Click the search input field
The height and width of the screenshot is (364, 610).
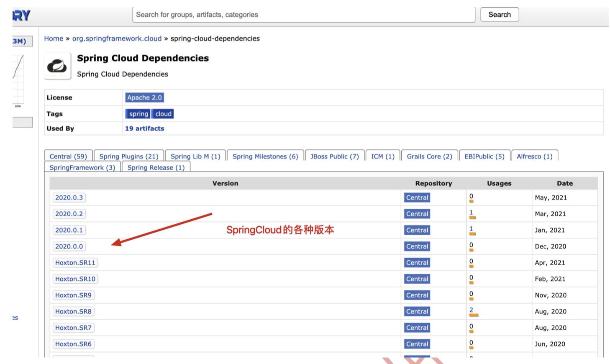304,15
